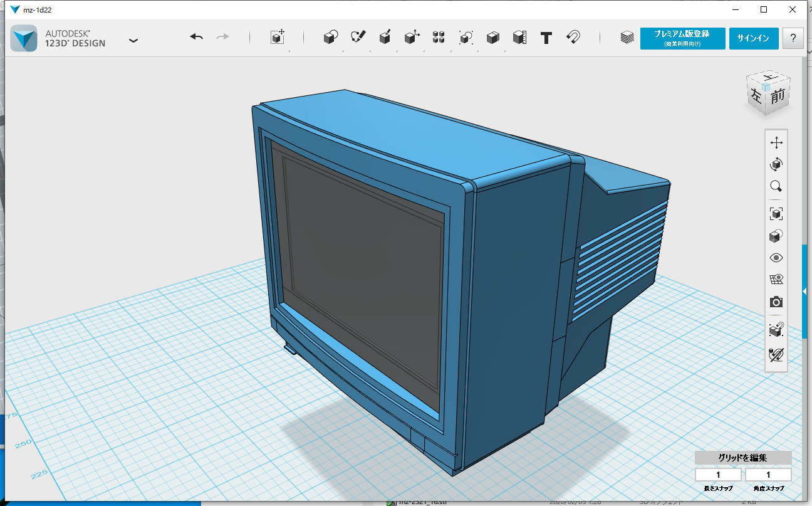Open the Primitives tool
Viewport: 812px width, 506px height.
330,38
